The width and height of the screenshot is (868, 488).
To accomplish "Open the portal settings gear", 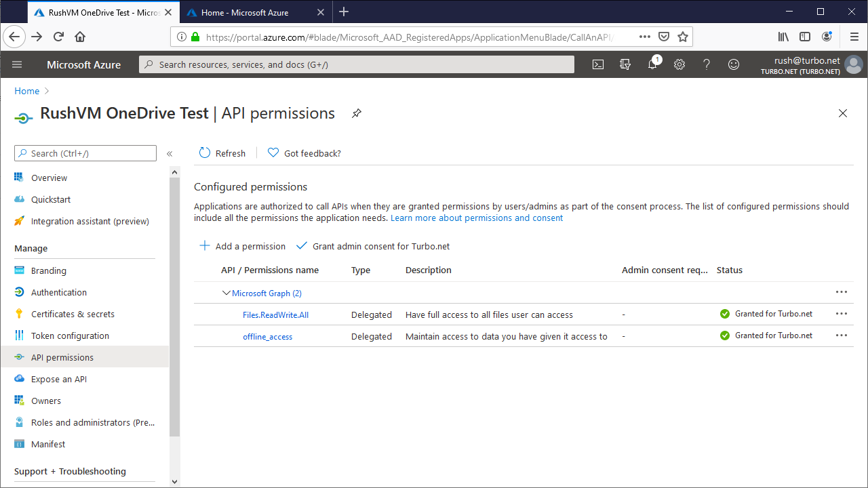I will pos(679,64).
